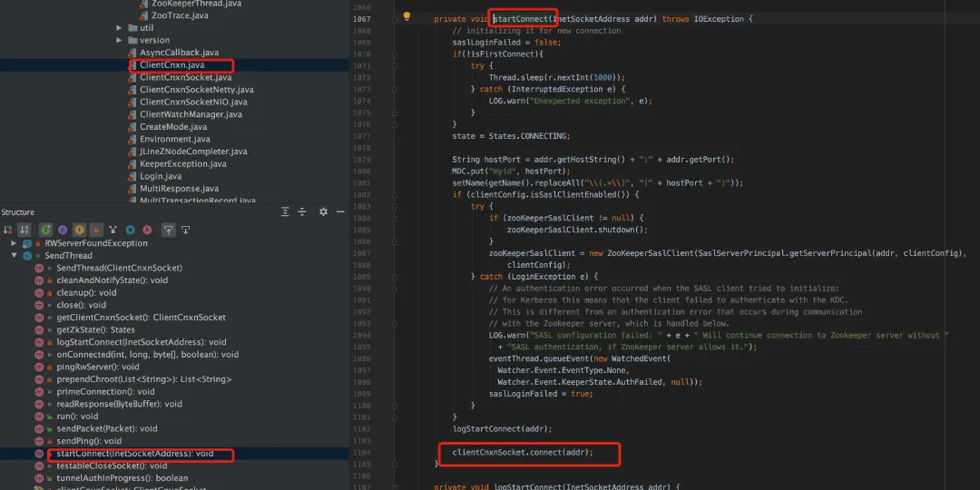The height and width of the screenshot is (490, 980).
Task: Toggle Show Properties purple p icon
Action: click(63, 230)
